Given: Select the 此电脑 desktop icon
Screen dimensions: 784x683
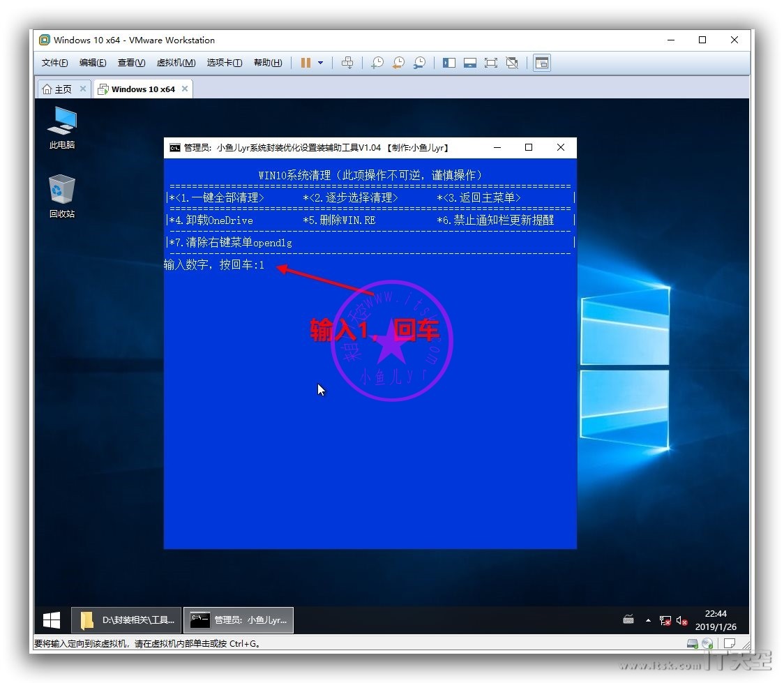Looking at the screenshot, I should [62, 128].
